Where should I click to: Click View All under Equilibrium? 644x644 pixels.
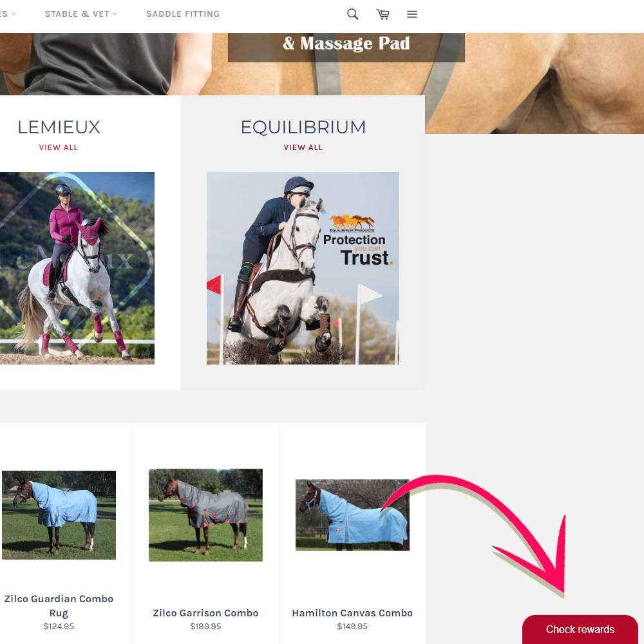coord(303,147)
